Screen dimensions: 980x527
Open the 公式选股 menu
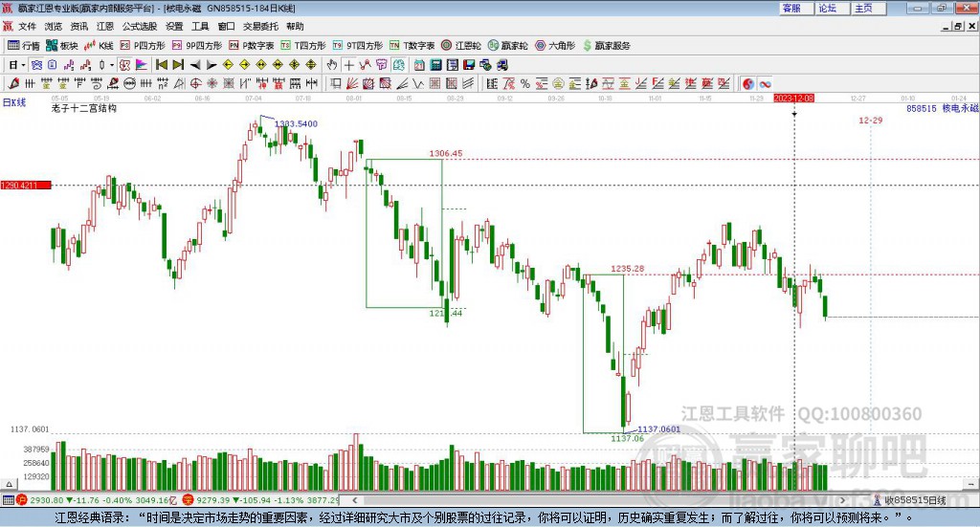140,26
